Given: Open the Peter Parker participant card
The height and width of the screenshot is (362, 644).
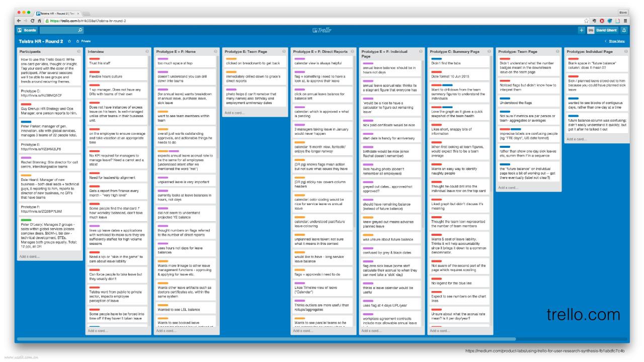Looking at the screenshot, I should [x=49, y=130].
